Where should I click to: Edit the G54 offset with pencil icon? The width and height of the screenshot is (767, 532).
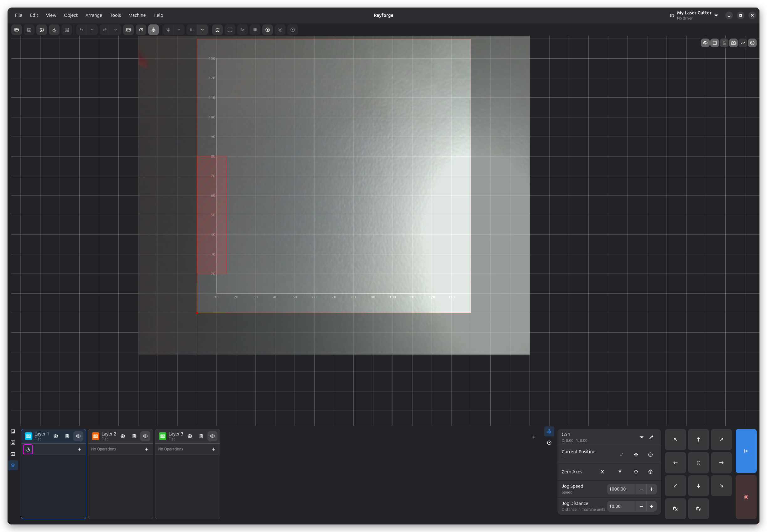pyautogui.click(x=651, y=437)
